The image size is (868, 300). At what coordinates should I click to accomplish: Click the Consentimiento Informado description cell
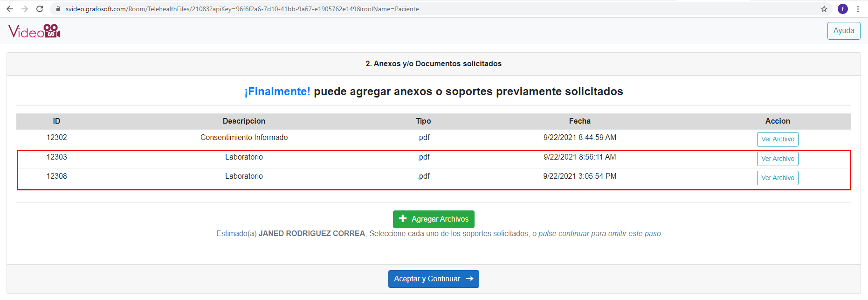point(244,138)
